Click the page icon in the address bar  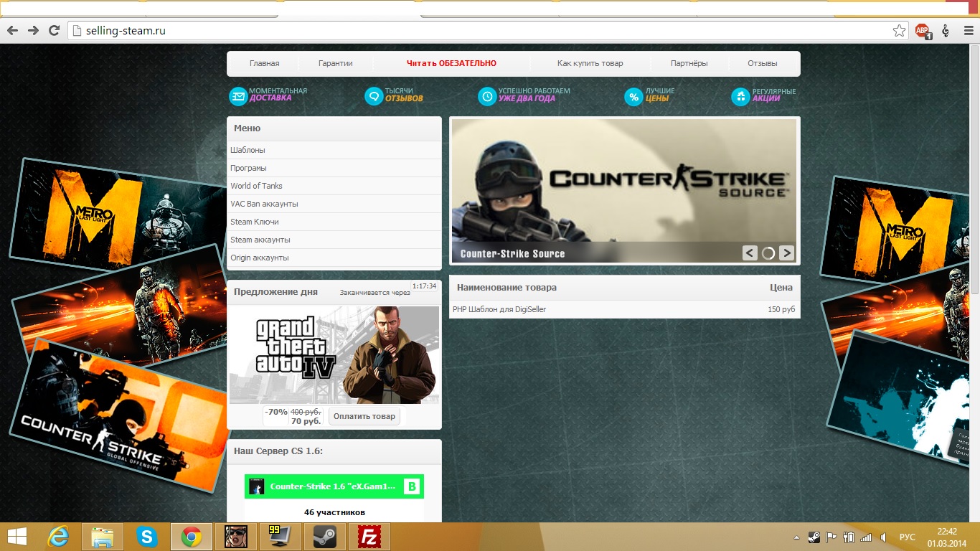coord(77,31)
